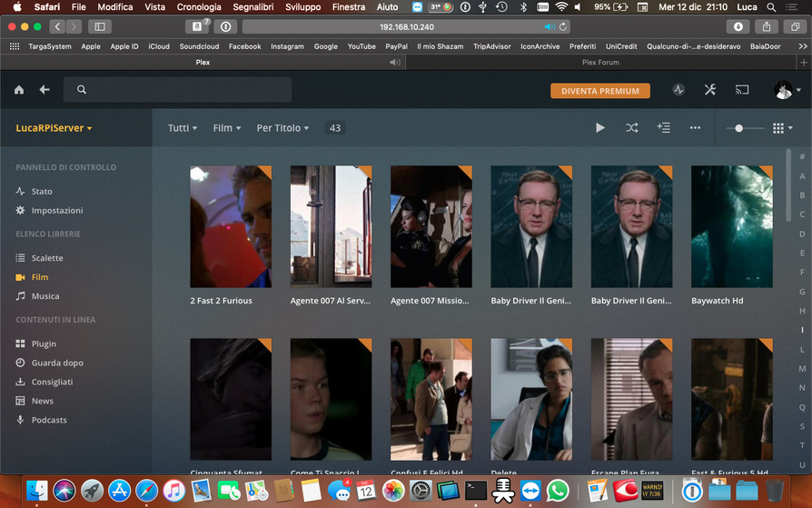Toggle the Safari sidebar button
812x508 pixels.
[100, 26]
